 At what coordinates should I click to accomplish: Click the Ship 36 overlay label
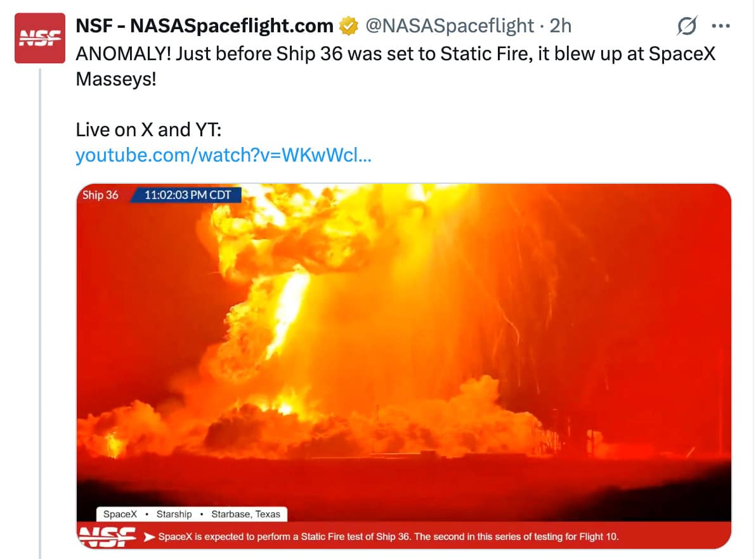coord(100,195)
